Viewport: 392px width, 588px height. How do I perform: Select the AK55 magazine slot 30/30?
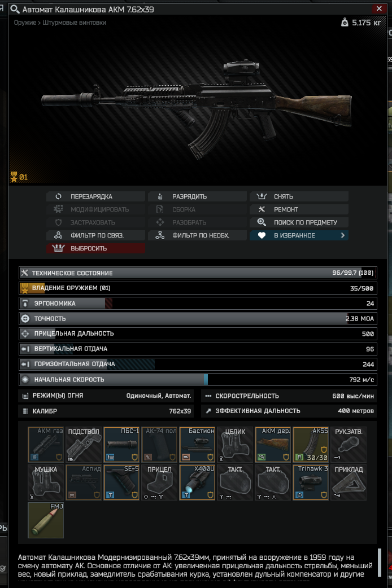311,444
